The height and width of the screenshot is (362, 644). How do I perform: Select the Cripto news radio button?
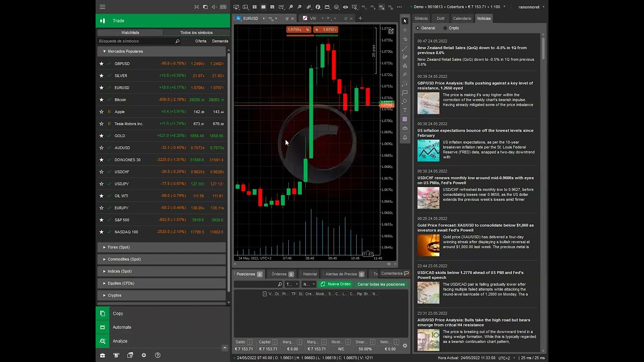(445, 28)
